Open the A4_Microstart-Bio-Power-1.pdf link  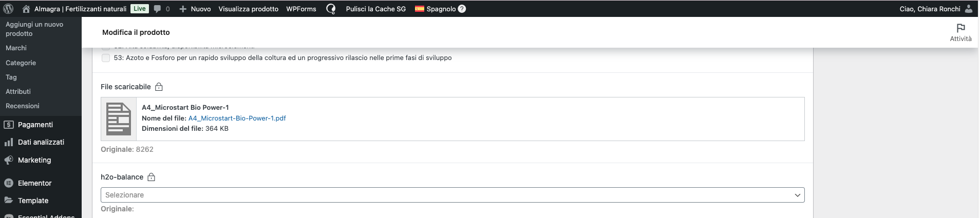coord(237,118)
